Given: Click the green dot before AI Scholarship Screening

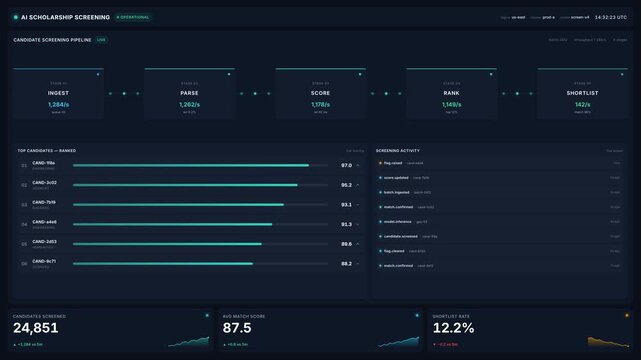Looking at the screenshot, I should [x=16, y=17].
